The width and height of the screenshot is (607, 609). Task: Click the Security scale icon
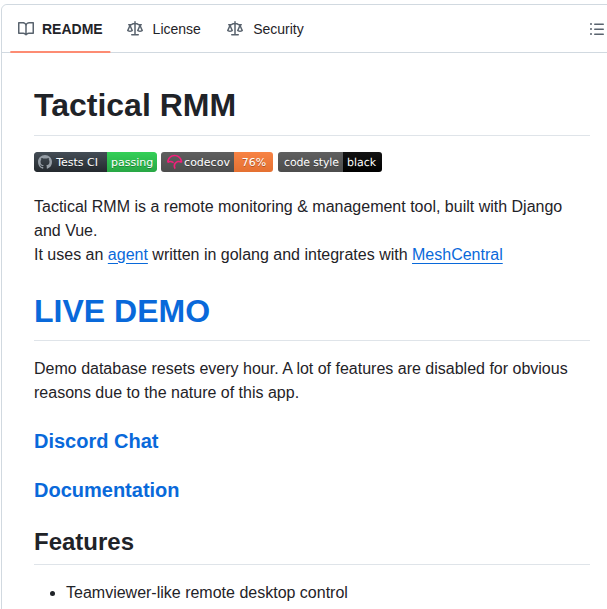coord(235,29)
